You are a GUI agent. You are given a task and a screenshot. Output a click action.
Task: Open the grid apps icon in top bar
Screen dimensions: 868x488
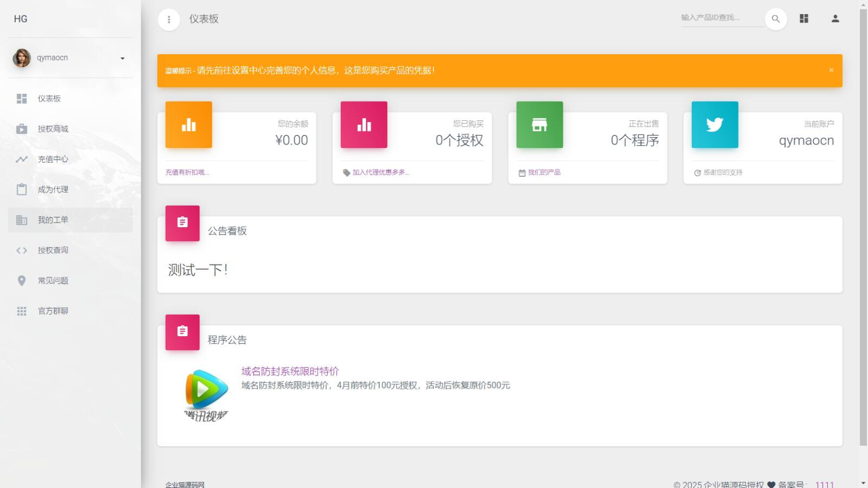[x=804, y=19]
